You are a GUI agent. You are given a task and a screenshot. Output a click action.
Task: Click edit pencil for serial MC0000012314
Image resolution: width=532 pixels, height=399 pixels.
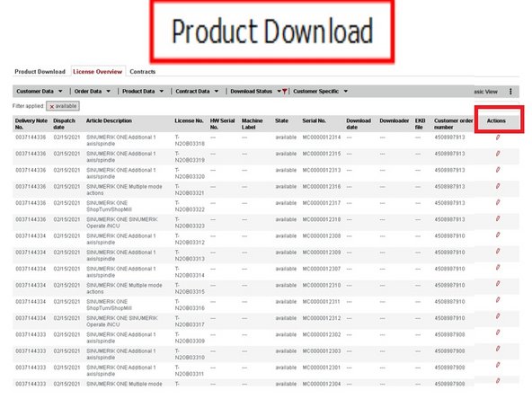[x=498, y=137]
